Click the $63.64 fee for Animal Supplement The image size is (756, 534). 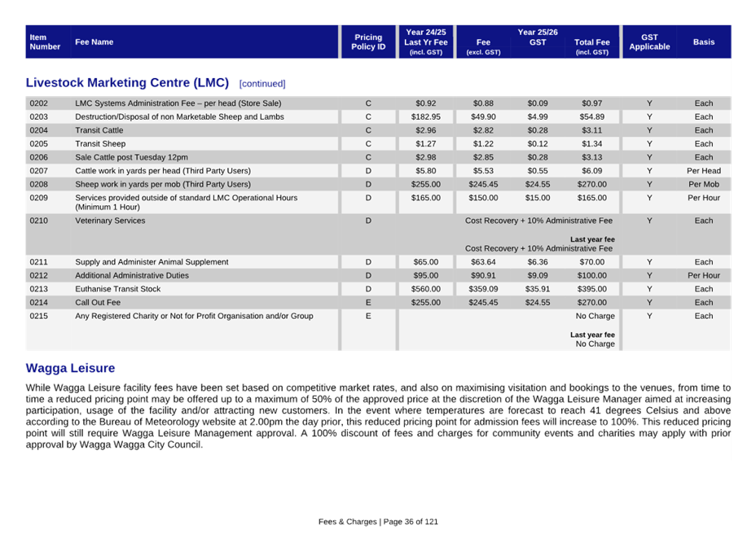[483, 261]
